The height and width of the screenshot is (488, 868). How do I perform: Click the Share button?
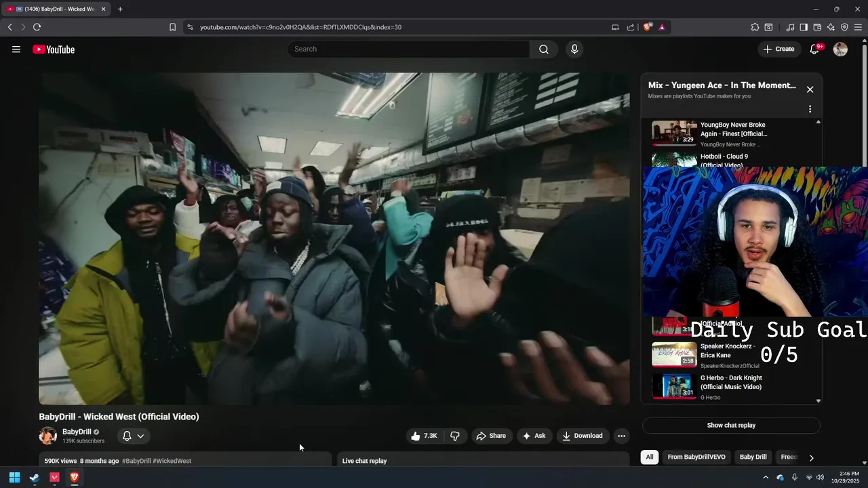coord(491,436)
